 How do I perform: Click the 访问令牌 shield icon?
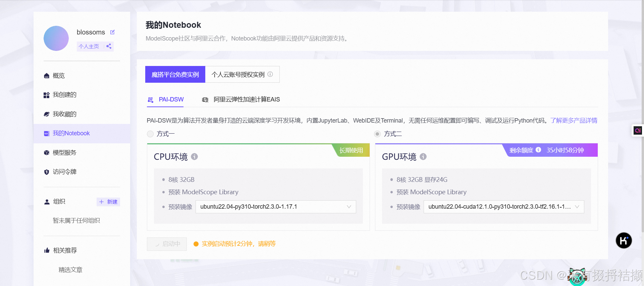click(47, 172)
